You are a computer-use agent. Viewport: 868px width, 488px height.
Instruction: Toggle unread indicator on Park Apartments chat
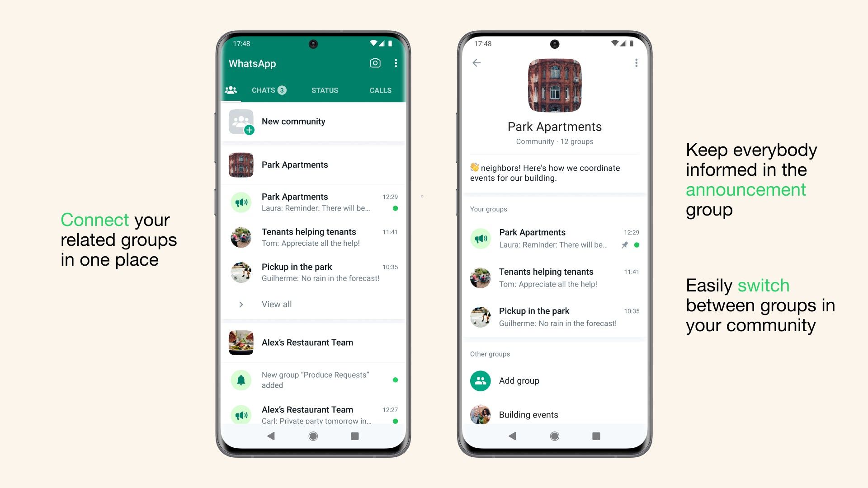[x=393, y=209]
